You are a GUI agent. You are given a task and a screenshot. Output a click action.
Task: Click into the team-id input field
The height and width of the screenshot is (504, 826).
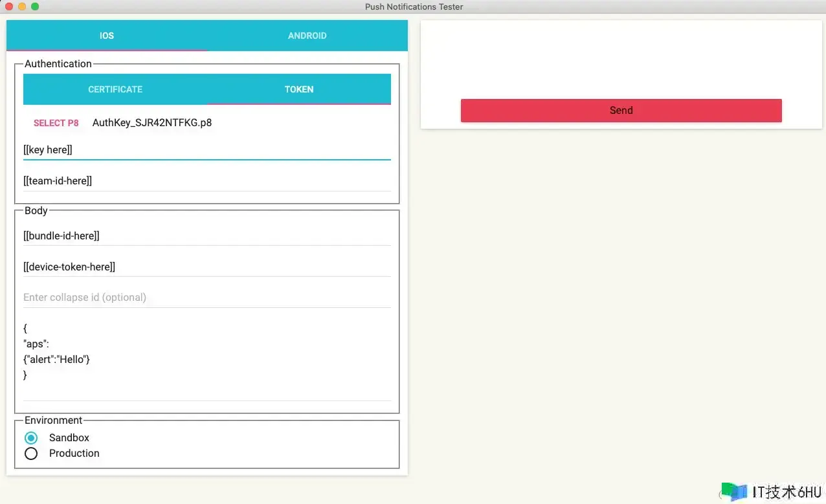coord(206,181)
